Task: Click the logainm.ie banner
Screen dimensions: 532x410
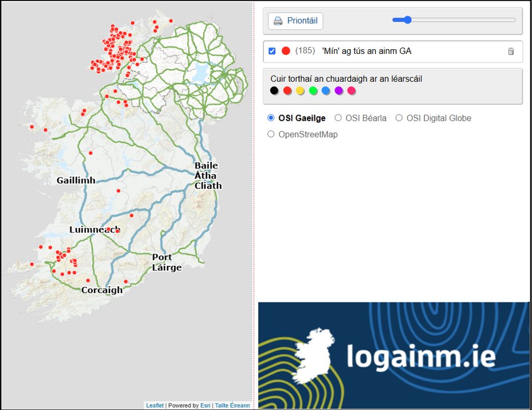Action: 393,355
